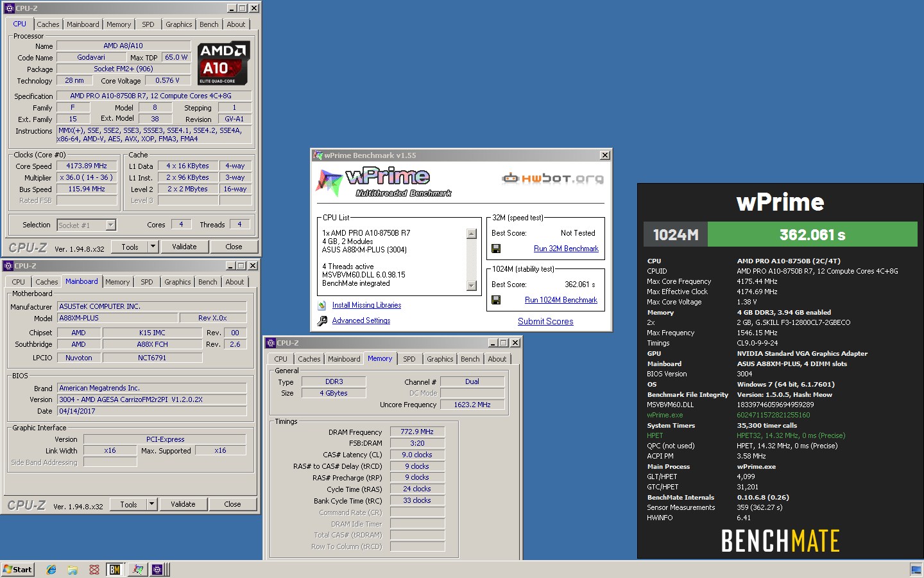
Task: Click Uncore Frequency value 1623.2 MHz
Action: click(472, 405)
